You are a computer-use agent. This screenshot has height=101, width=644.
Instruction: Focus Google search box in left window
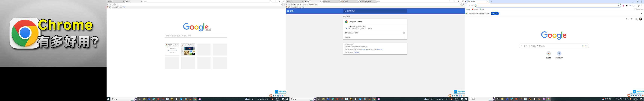[196, 36]
